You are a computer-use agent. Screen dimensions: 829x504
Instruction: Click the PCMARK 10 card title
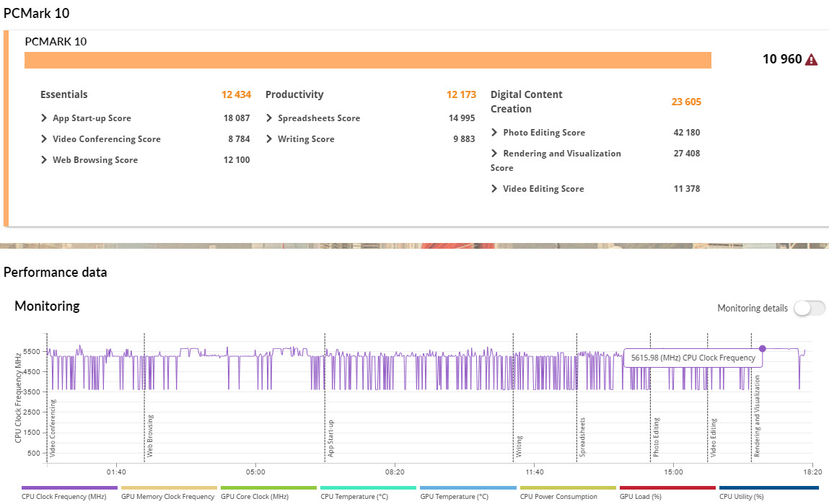(x=56, y=41)
